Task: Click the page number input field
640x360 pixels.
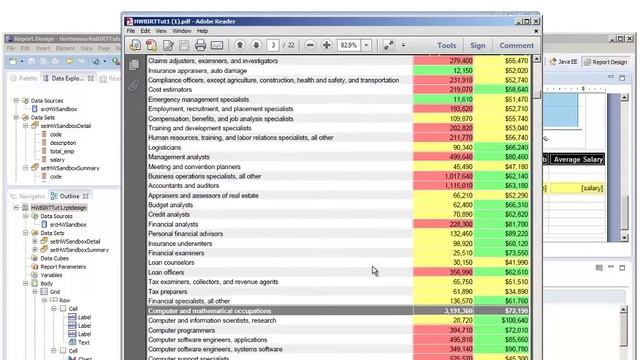Action: coord(273,45)
